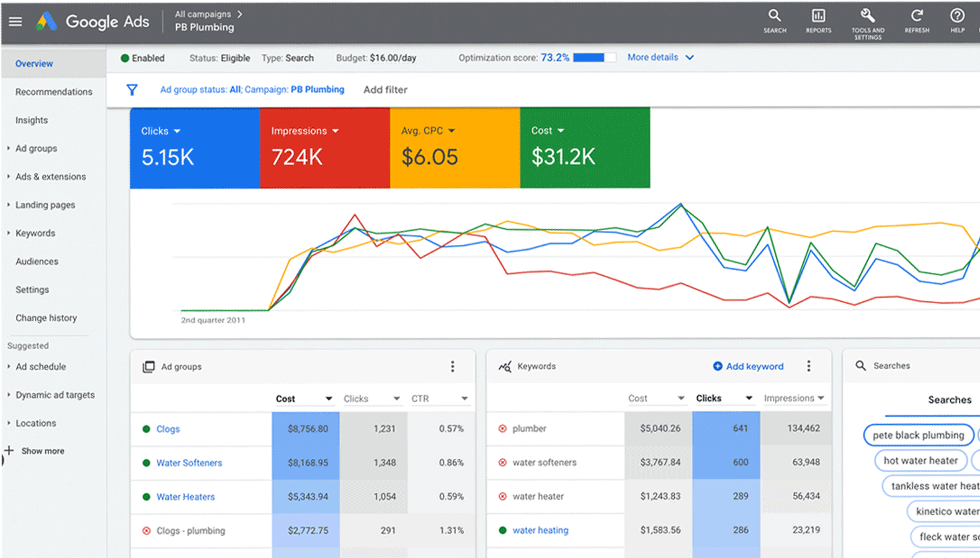The height and width of the screenshot is (558, 980).
Task: Open Audiences in the sidebar
Action: click(x=37, y=262)
